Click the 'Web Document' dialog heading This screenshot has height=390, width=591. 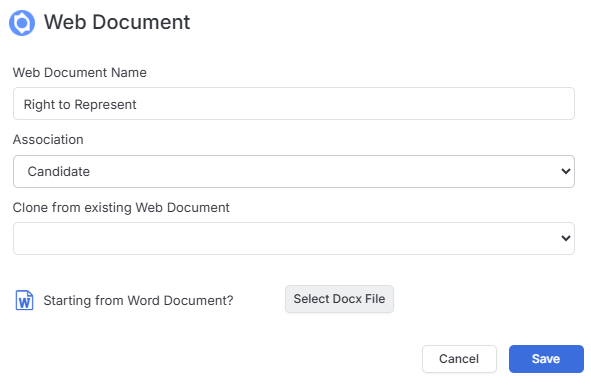117,22
